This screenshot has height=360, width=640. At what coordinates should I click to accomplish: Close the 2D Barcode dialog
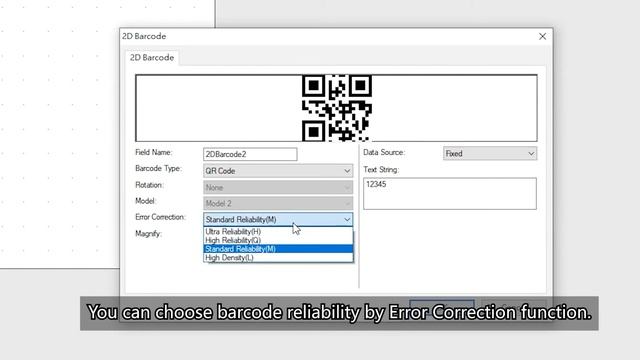coord(542,36)
